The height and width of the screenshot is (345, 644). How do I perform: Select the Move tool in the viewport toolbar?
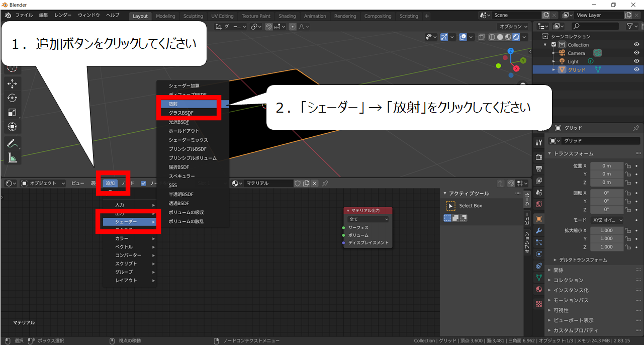[x=12, y=83]
